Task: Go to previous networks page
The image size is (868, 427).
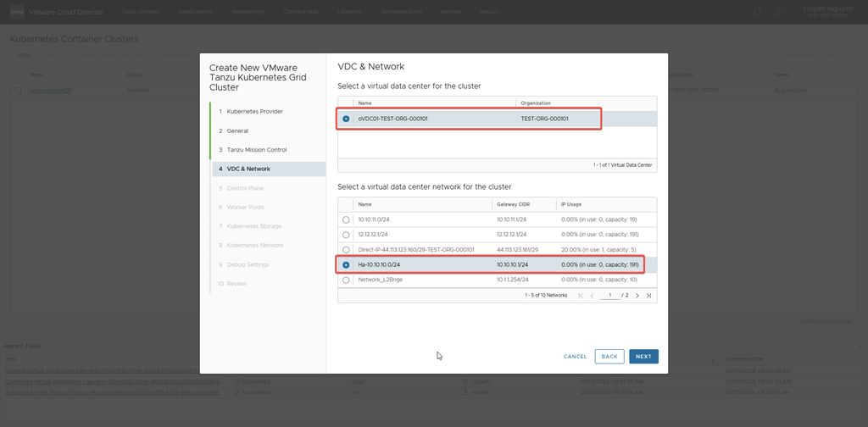Action: pyautogui.click(x=592, y=296)
